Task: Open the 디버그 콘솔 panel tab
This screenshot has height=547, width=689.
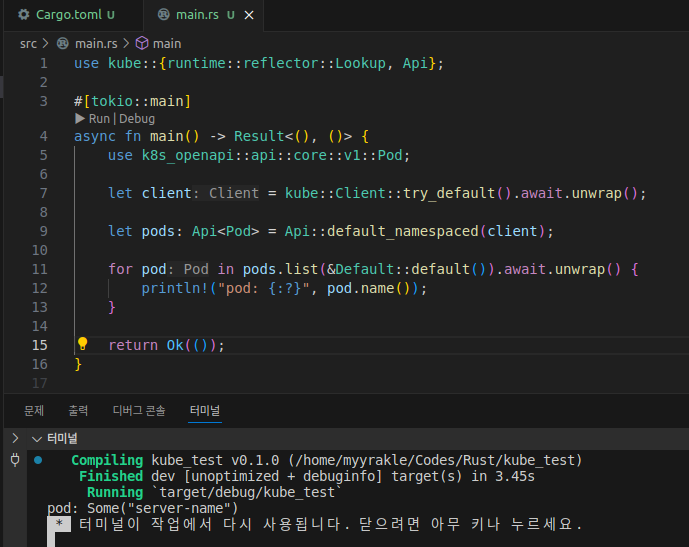Action: pyautogui.click(x=138, y=410)
